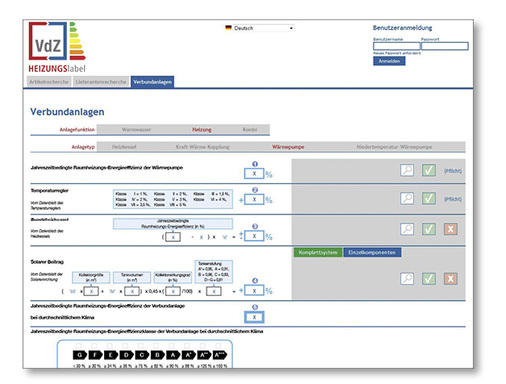Click the Benutzername input field

pos(396,46)
